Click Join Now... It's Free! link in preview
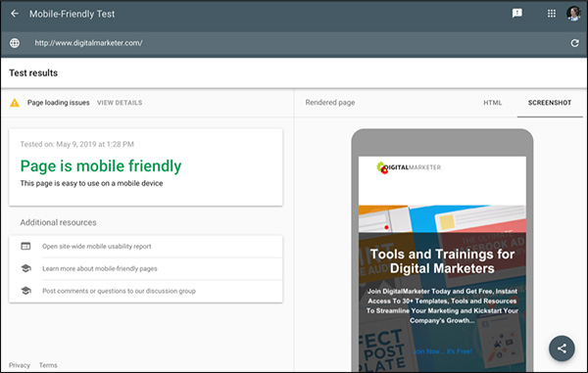Viewport: 588px width, 373px height. pyautogui.click(x=442, y=351)
